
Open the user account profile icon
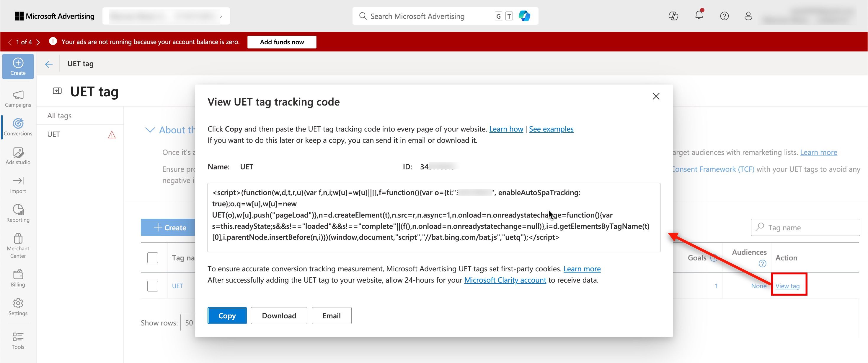point(748,16)
